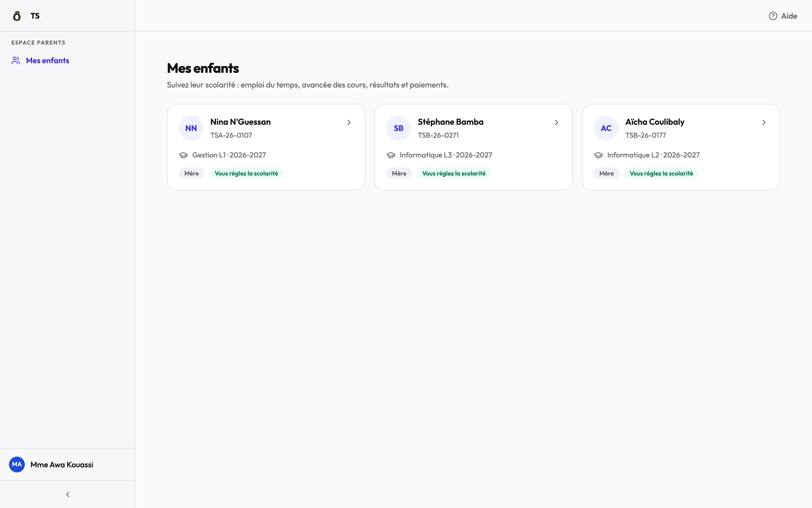
Task: Click the TS school logo icon
Action: click(x=17, y=16)
